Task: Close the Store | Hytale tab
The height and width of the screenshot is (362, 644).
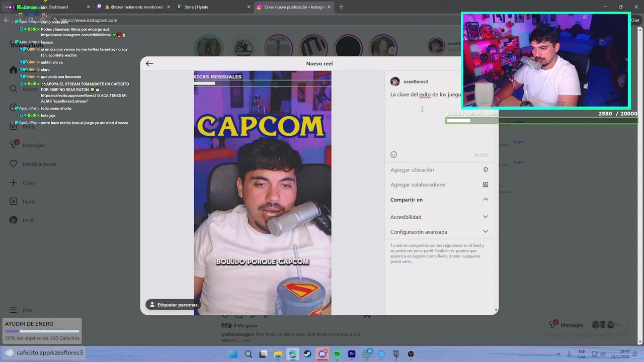Action: tap(249, 7)
